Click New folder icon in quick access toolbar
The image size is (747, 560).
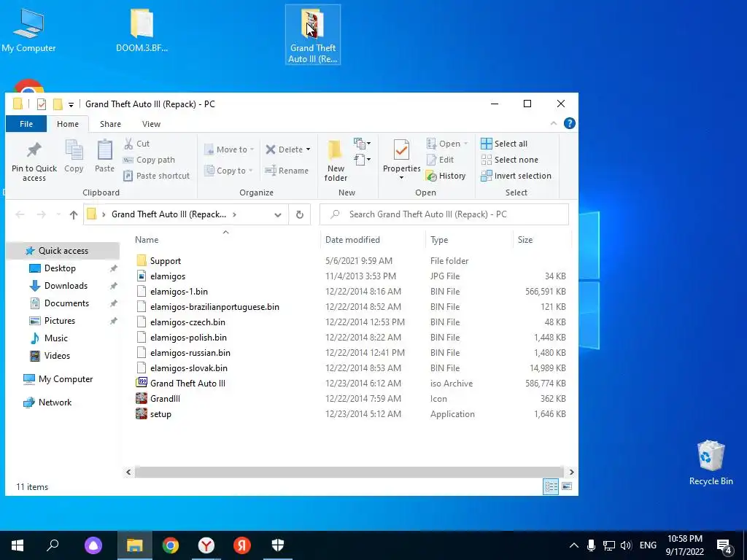click(58, 104)
